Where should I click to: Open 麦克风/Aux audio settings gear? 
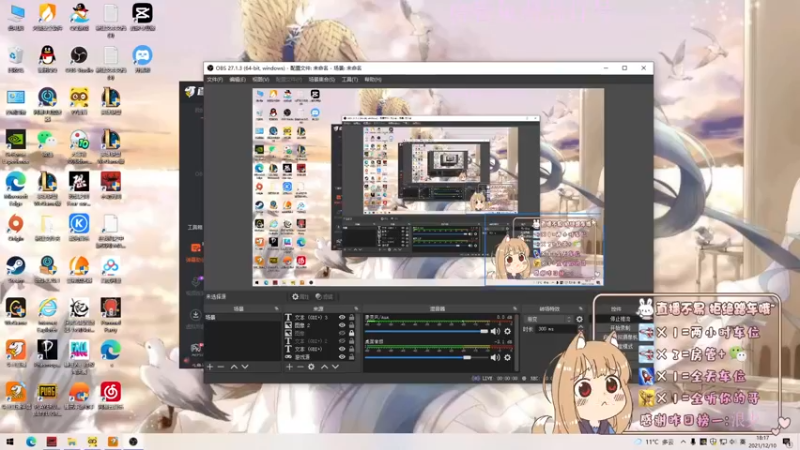tap(507, 331)
